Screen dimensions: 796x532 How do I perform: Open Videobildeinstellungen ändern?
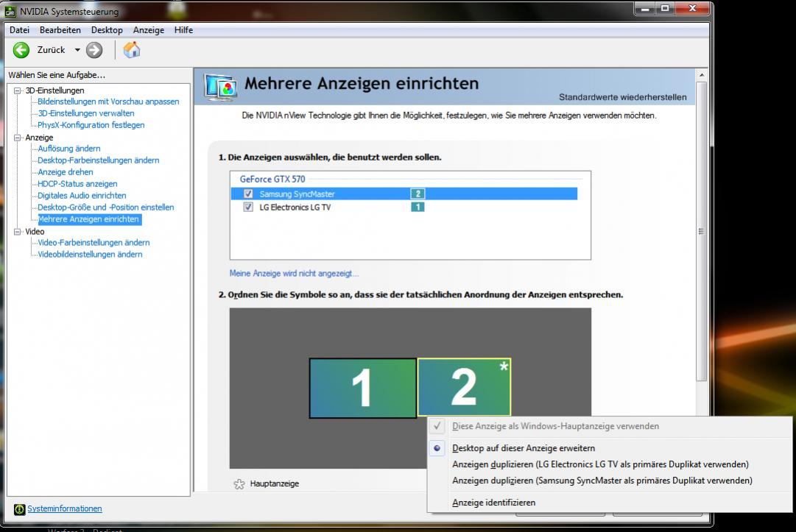[x=90, y=254]
